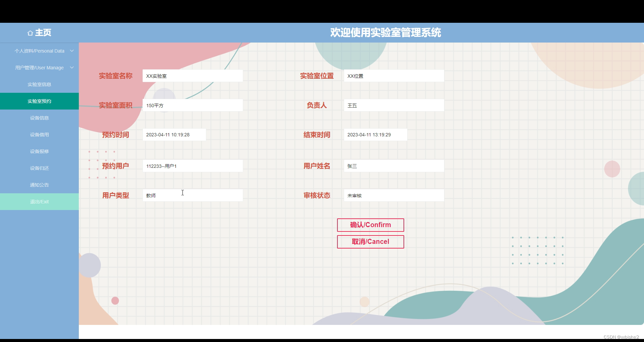Click the home icon beside 主页
This screenshot has height=342, width=644.
click(x=30, y=33)
